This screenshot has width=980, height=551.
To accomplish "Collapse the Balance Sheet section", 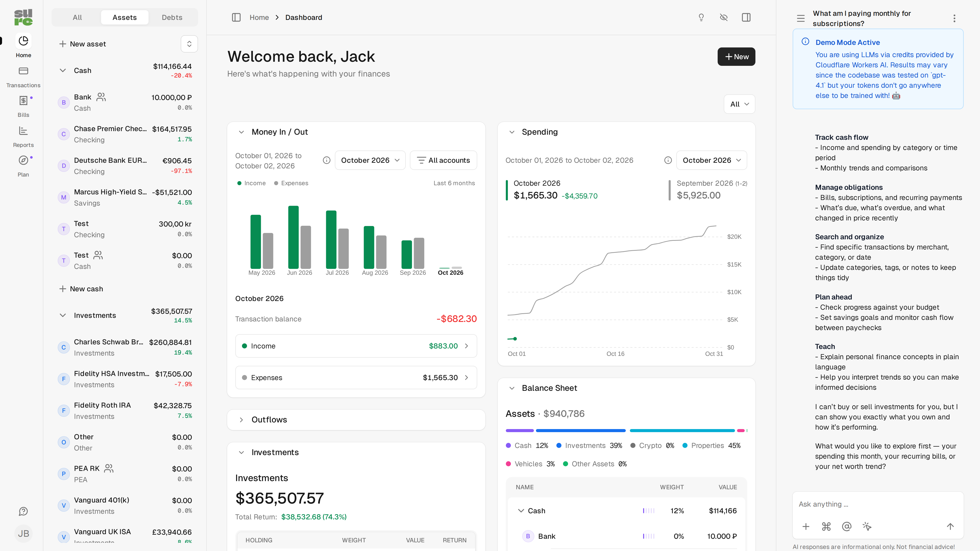I will (x=512, y=388).
